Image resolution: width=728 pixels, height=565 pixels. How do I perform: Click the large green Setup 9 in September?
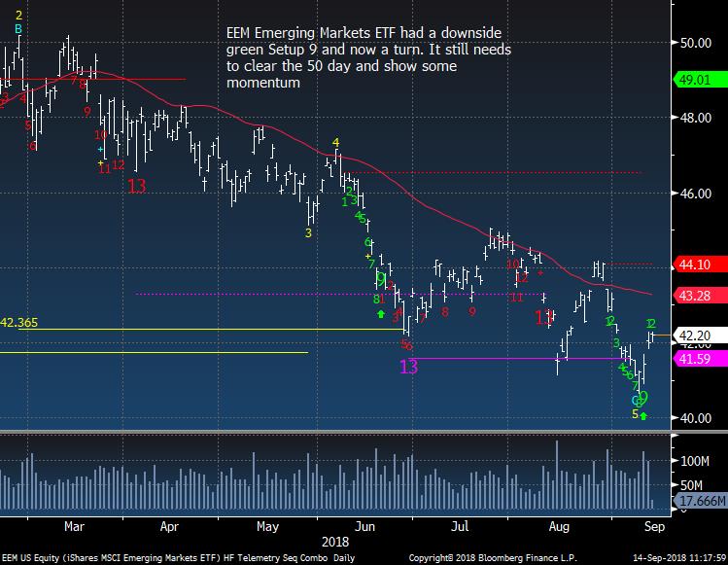[x=643, y=398]
